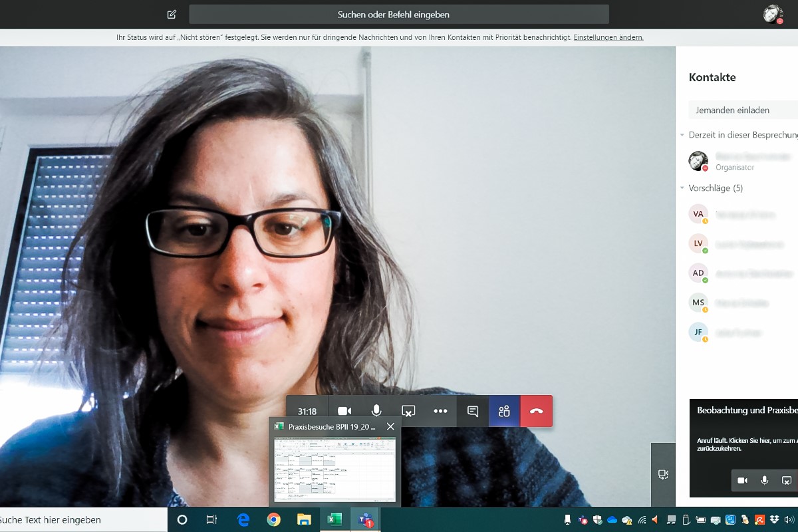The height and width of the screenshot is (532, 798).
Task: Open the Praxisbesuche Excel thumbnail preview
Action: [335, 469]
